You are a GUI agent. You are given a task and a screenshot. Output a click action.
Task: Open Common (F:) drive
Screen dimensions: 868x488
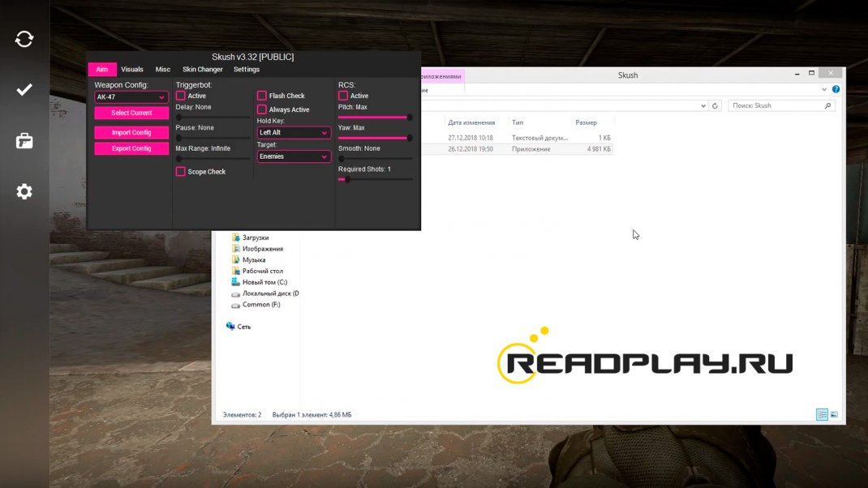(x=256, y=304)
